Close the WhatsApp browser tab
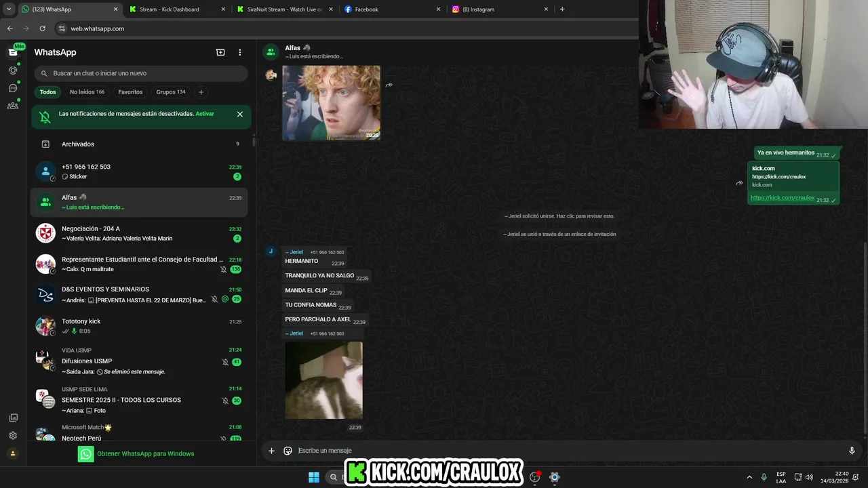The image size is (868, 488). click(115, 9)
